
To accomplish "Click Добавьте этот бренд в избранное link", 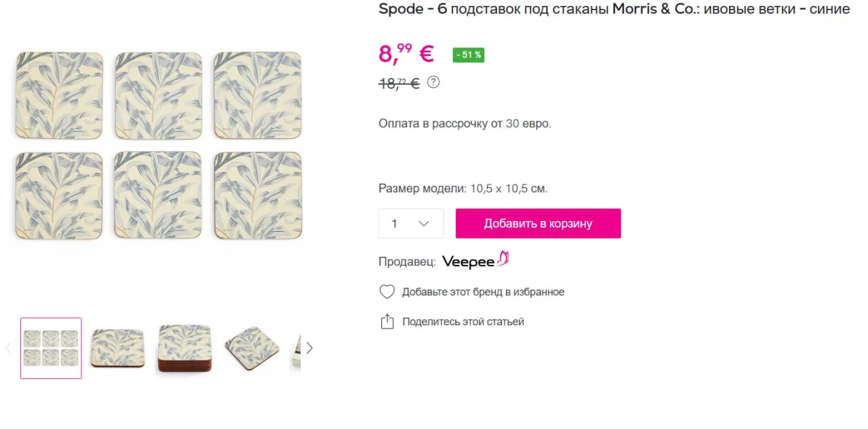I will click(x=483, y=292).
